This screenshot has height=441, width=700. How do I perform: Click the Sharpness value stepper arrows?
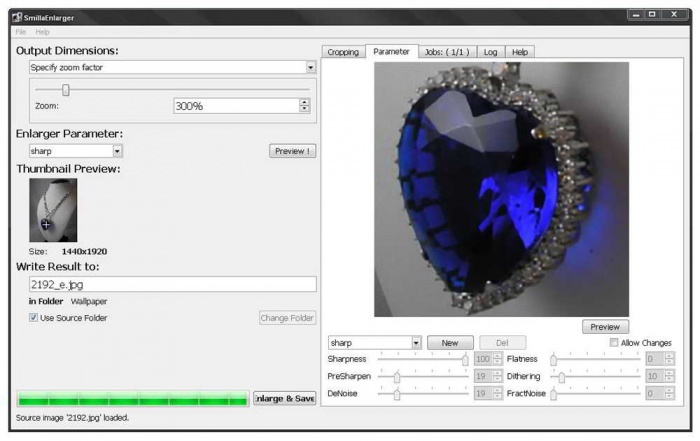498,358
